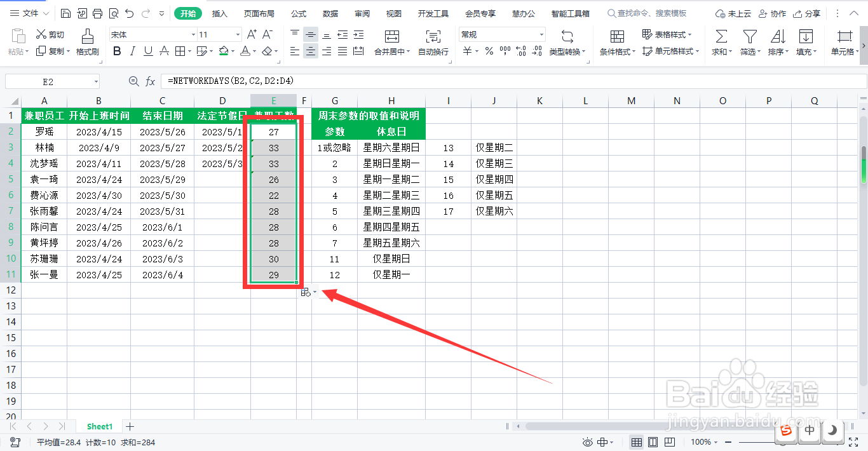
Task: Switch to the Data (数据) tab
Action: 330,13
